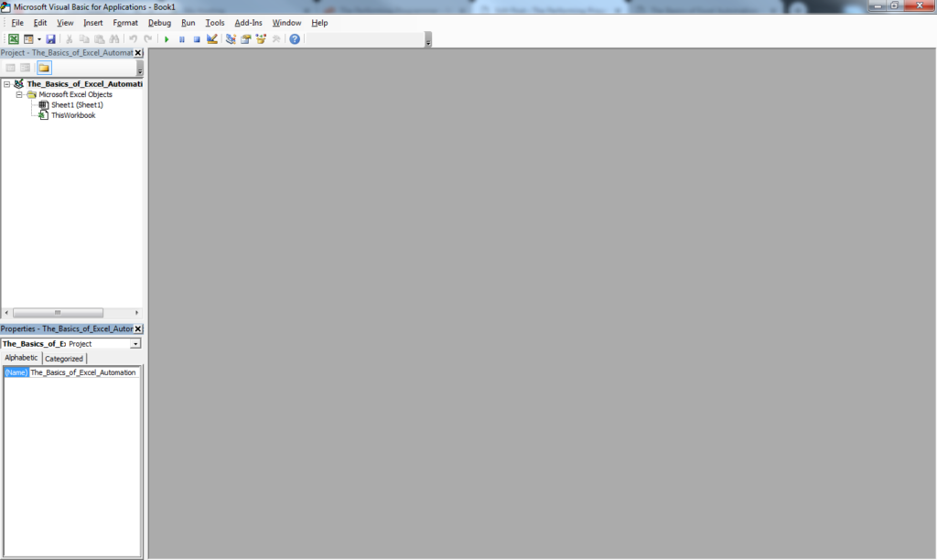Select Sheet1 (Sheet1) in project tree
Image resolution: width=937 pixels, height=560 pixels.
click(77, 105)
